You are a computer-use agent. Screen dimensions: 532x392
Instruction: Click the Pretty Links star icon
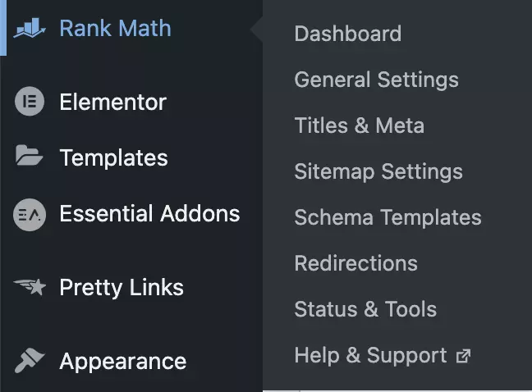[30, 286]
